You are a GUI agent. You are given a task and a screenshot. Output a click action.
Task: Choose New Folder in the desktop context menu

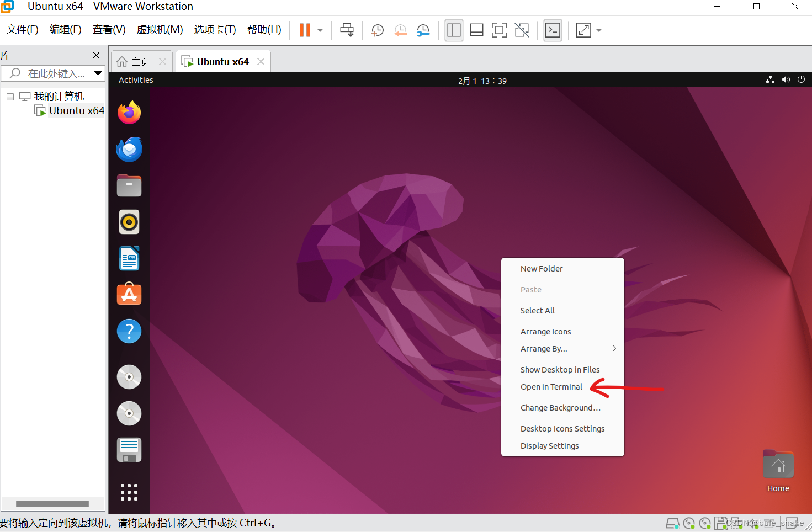coord(541,269)
